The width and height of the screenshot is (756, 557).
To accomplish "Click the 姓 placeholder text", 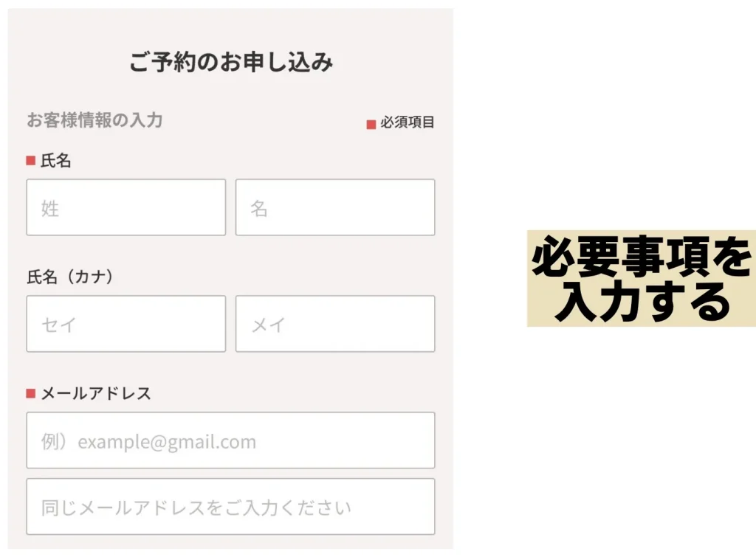I will pyautogui.click(x=50, y=208).
